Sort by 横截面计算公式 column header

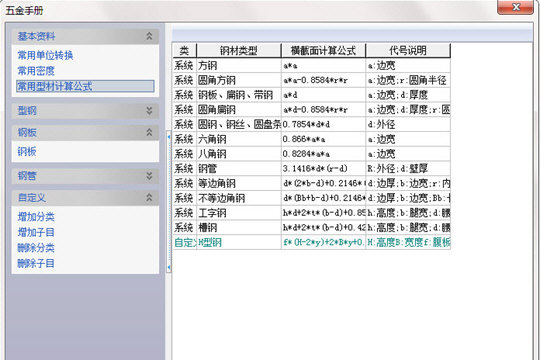323,51
